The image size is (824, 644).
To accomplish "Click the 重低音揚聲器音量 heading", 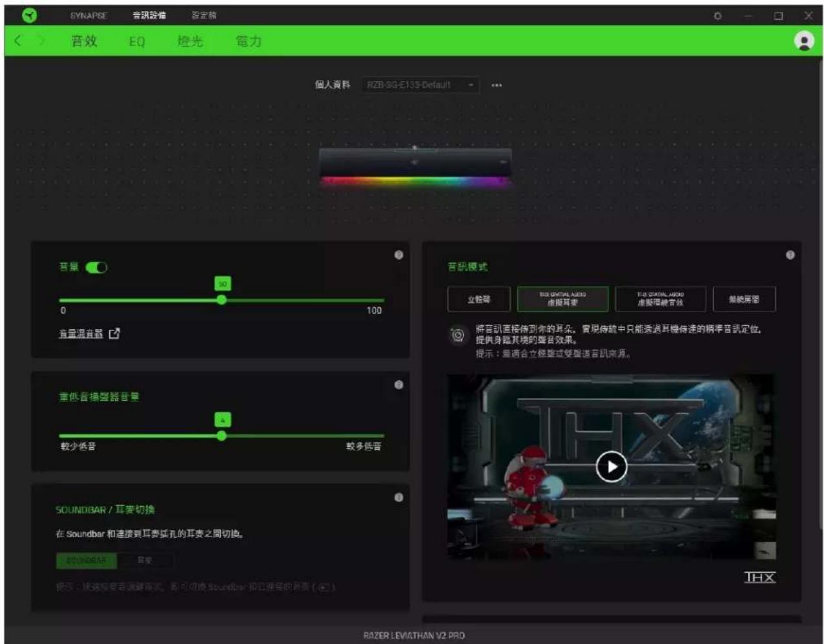I will pyautogui.click(x=99, y=397).
